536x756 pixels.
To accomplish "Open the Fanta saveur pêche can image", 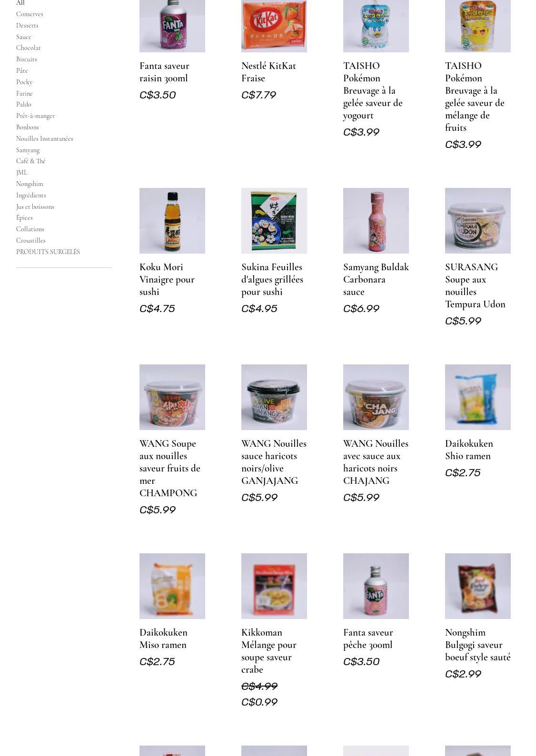I will 376,586.
